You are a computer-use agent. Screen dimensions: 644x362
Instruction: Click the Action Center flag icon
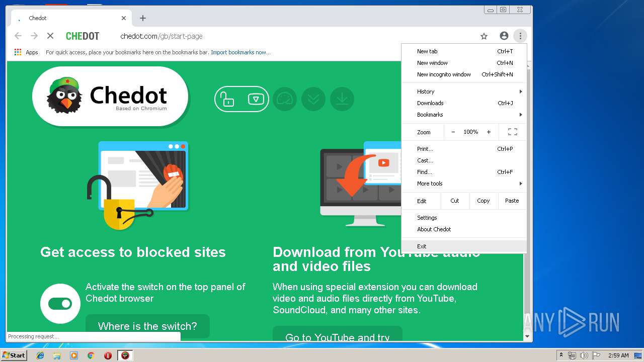(x=597, y=355)
